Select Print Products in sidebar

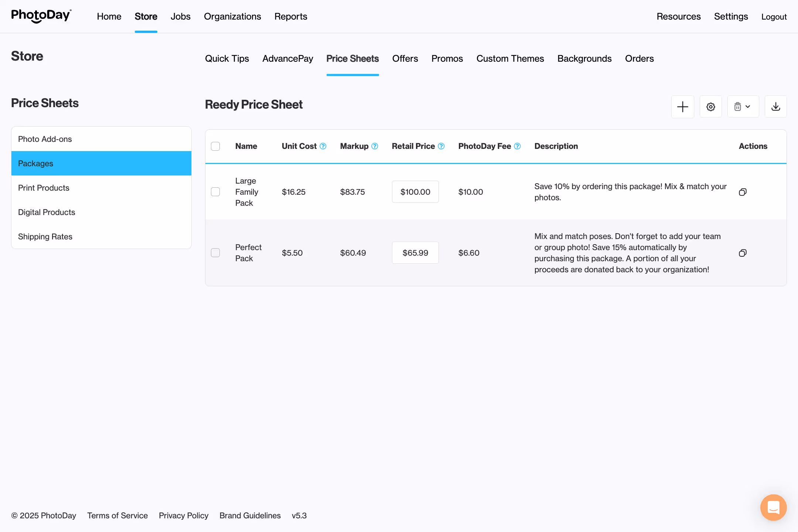101,188
